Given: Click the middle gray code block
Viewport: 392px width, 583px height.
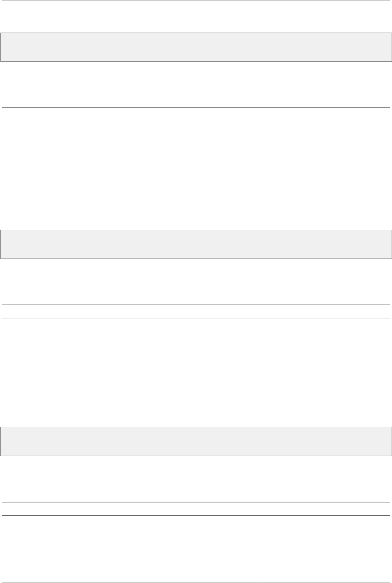Looking at the screenshot, I should click(x=196, y=244).
